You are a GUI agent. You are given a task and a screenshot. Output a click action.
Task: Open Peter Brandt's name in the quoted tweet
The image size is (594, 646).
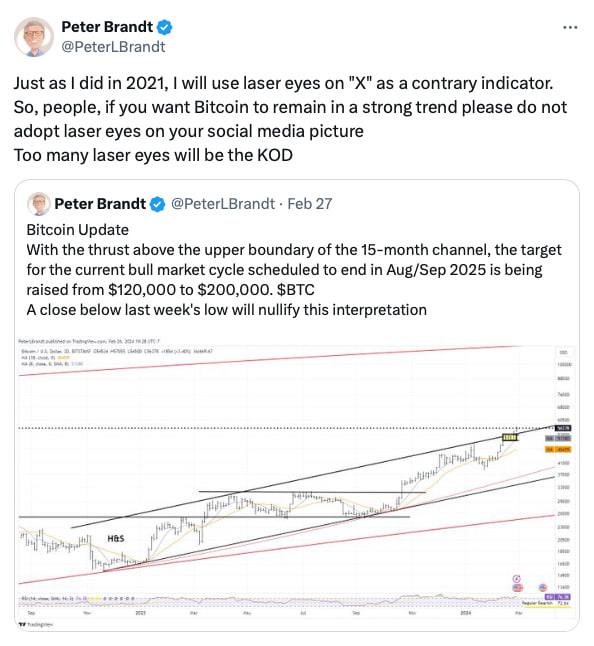[x=100, y=204]
